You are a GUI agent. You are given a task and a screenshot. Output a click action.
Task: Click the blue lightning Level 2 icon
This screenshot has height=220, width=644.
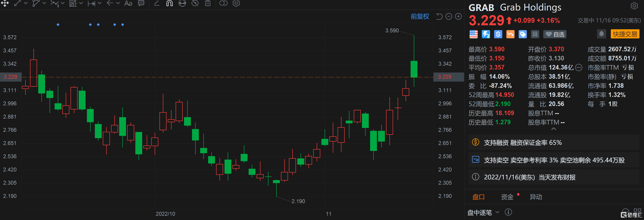tap(486, 34)
